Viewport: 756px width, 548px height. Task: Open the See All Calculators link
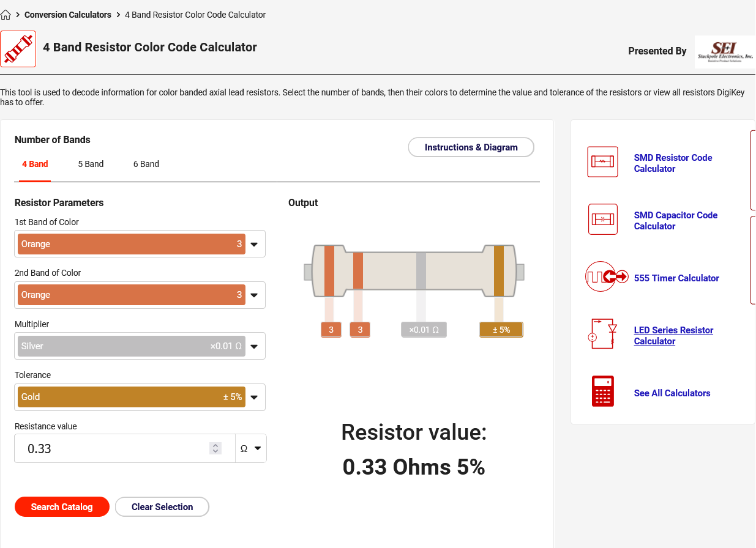[x=672, y=393]
